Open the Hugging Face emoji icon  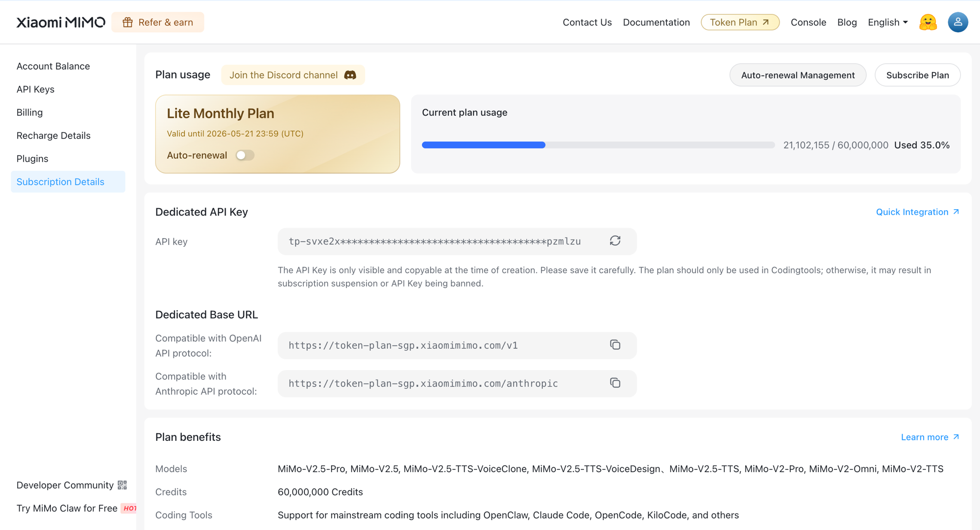pos(928,22)
